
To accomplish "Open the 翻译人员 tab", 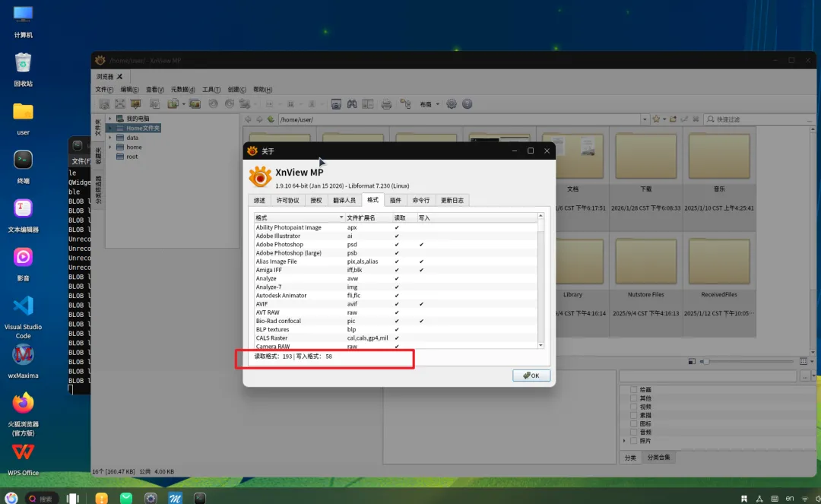I will [x=344, y=201].
